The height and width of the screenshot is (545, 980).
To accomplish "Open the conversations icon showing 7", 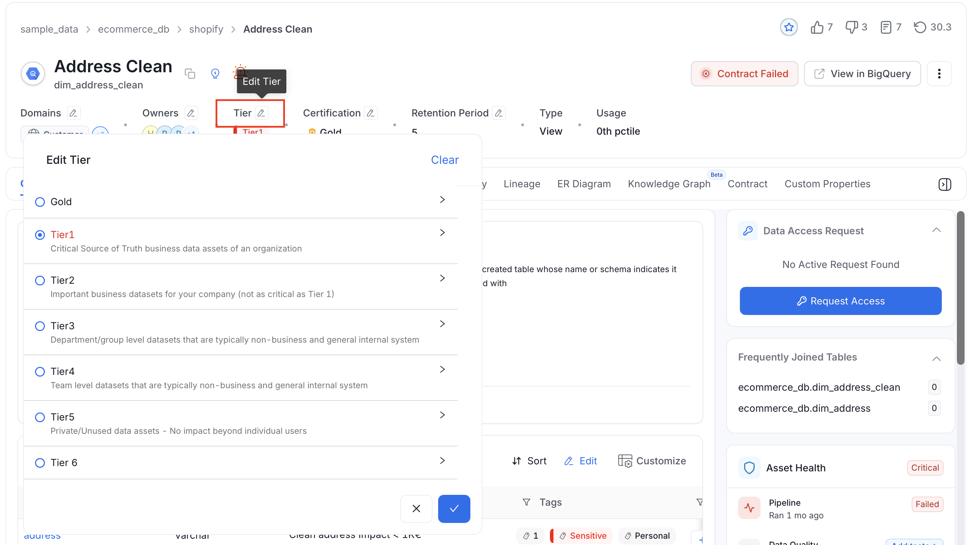I will [886, 27].
